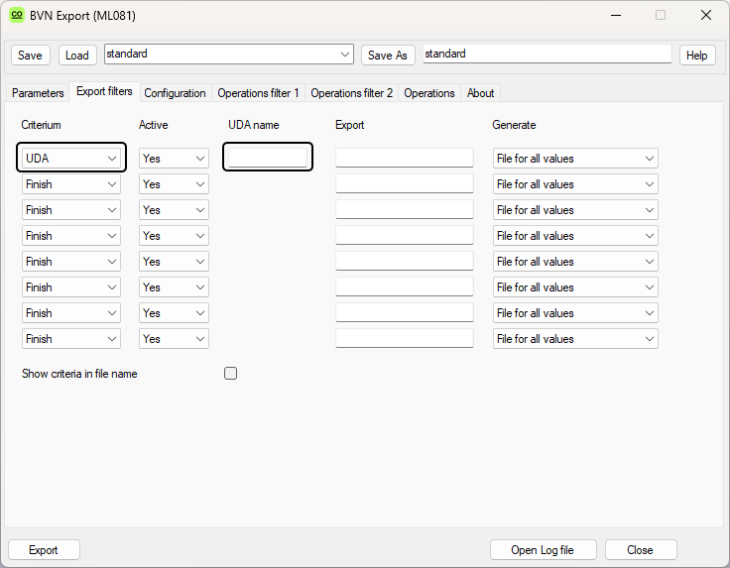Open the About tab
Image resolution: width=730 pixels, height=568 pixels.
480,93
